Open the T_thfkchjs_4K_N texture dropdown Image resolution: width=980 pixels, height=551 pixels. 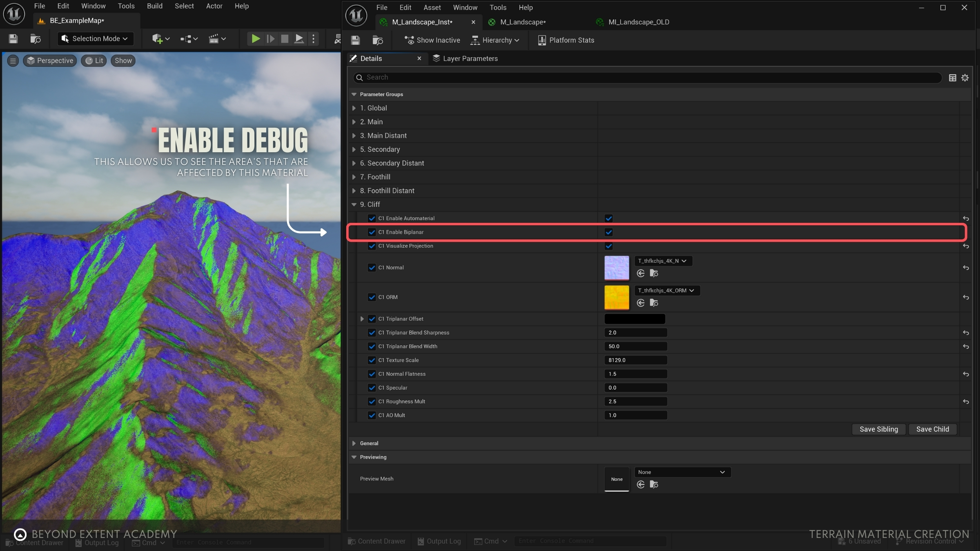coord(662,261)
